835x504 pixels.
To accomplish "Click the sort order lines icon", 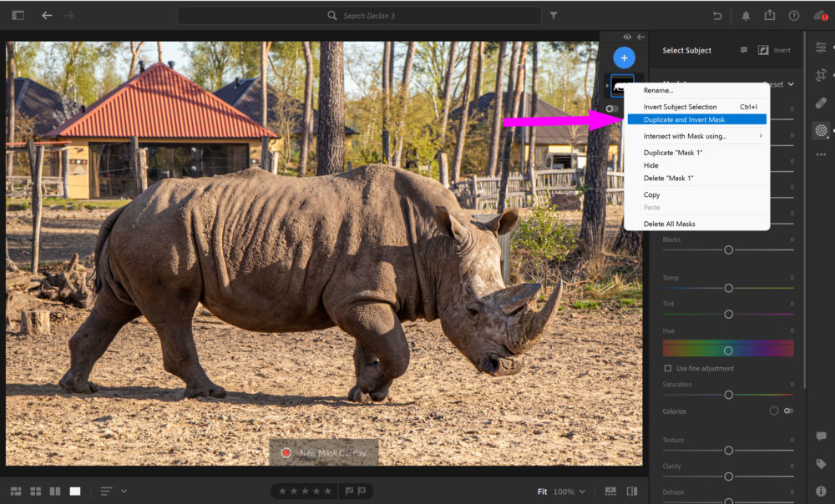I will tap(107, 491).
